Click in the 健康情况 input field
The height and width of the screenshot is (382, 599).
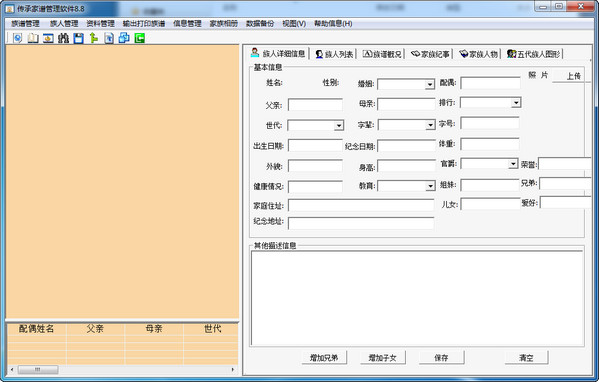(x=315, y=186)
